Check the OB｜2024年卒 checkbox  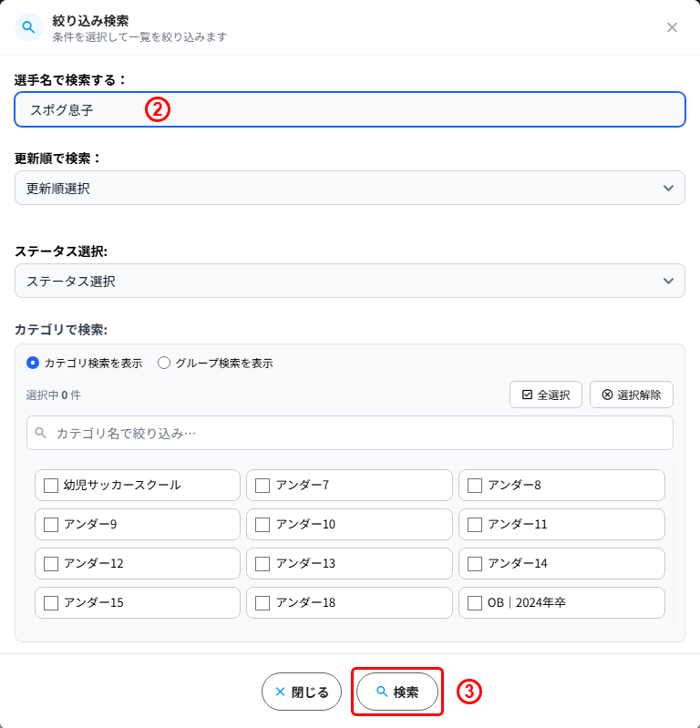pos(474,603)
